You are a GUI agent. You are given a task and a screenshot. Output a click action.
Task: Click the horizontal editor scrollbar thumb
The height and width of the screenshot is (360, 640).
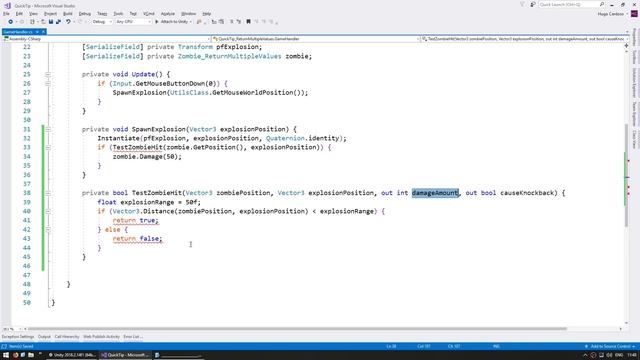tap(297, 329)
